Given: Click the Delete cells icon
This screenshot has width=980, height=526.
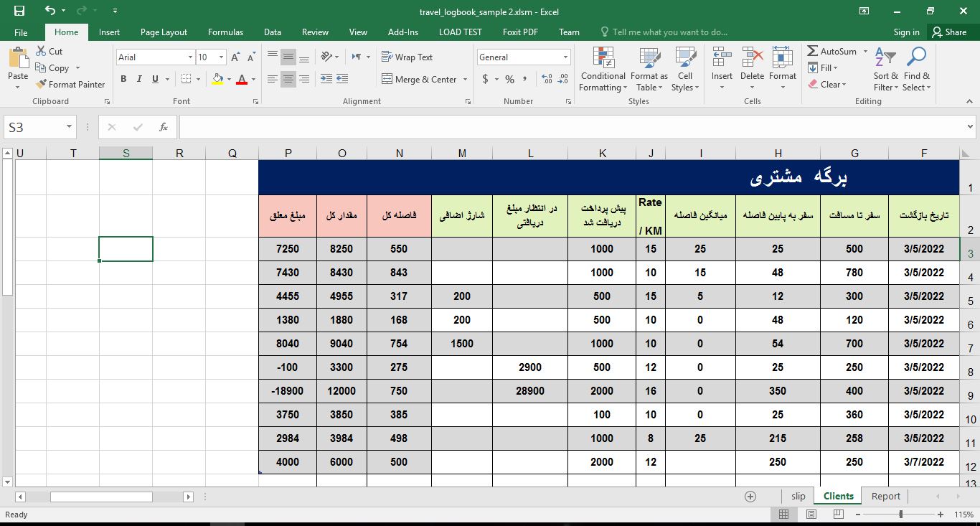Looking at the screenshot, I should pyautogui.click(x=752, y=59).
